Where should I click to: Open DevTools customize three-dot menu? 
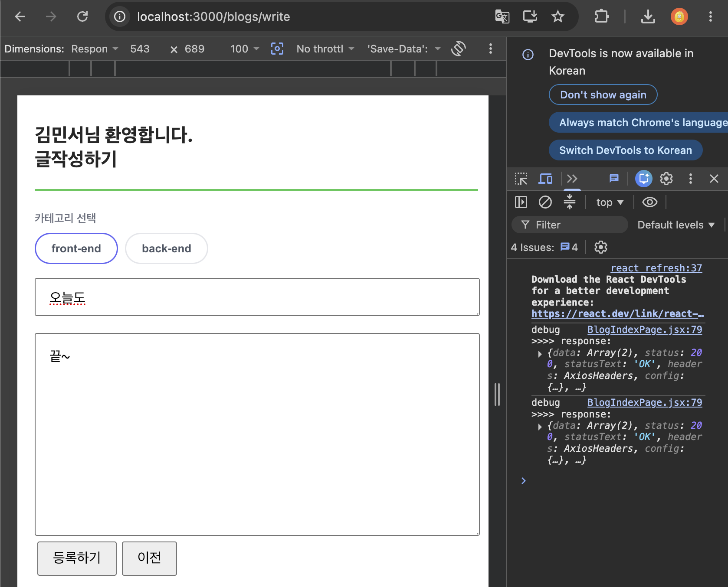click(x=691, y=179)
